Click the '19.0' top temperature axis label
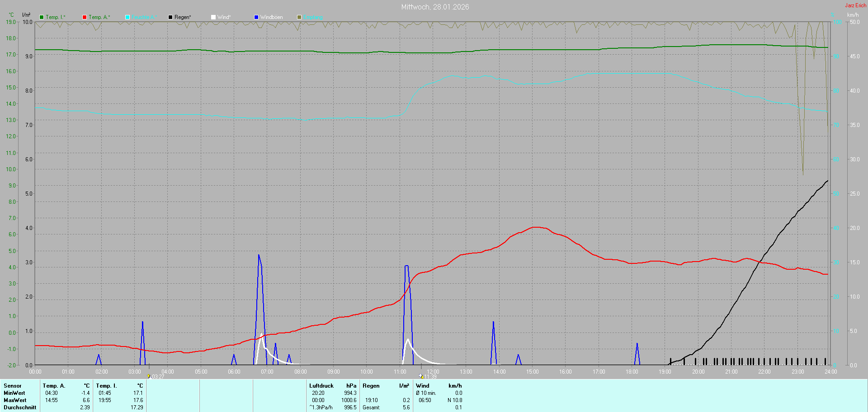868x412 pixels. click(x=11, y=22)
